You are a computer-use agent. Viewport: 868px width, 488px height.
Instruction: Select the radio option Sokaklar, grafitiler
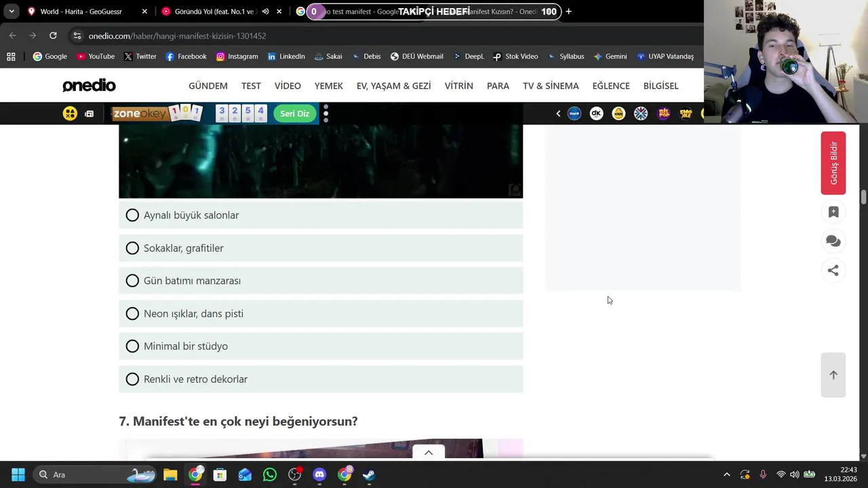click(321, 248)
